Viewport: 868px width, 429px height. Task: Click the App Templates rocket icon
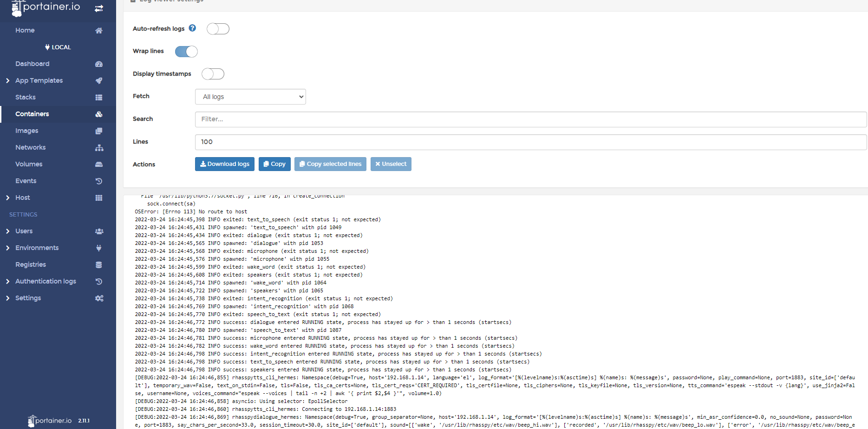(x=99, y=81)
